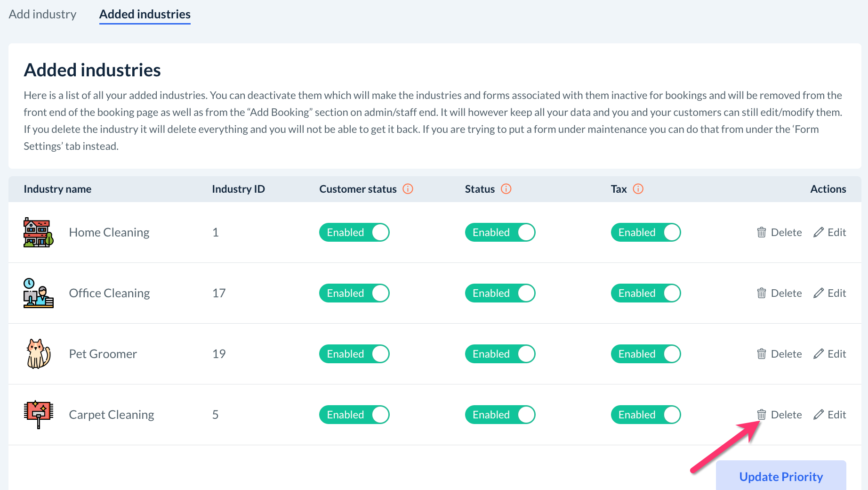Disable customer status for Home Cleaning
Image resolution: width=868 pixels, height=490 pixels.
point(354,232)
